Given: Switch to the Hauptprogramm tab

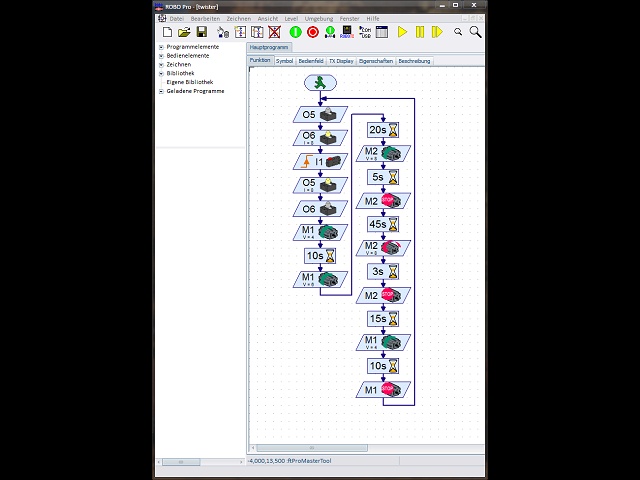Looking at the screenshot, I should (x=269, y=47).
